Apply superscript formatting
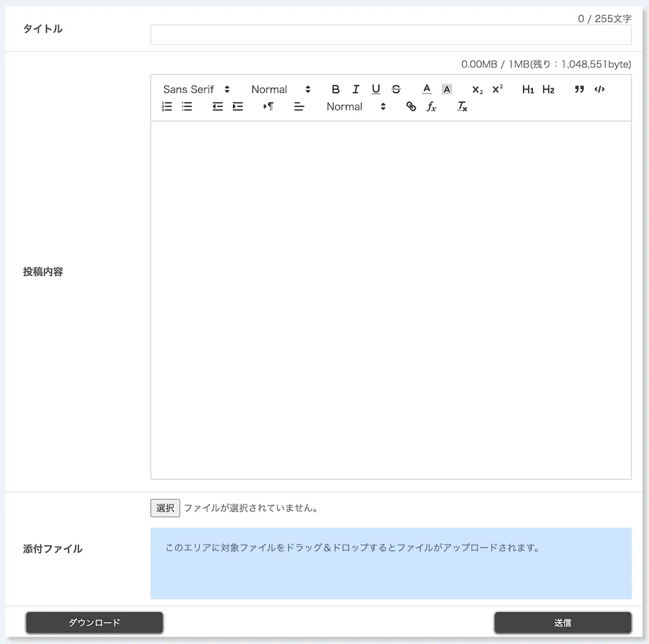The image size is (649, 644). click(497, 90)
